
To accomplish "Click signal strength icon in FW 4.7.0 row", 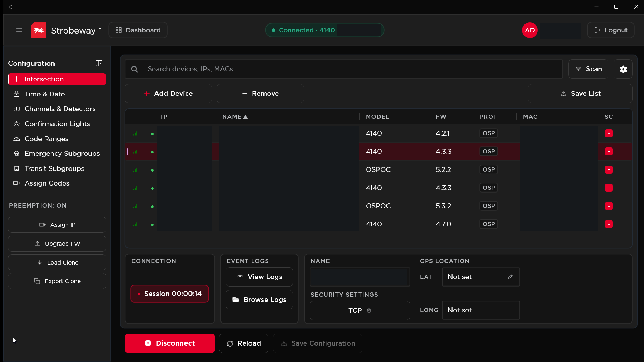I will pos(135,224).
